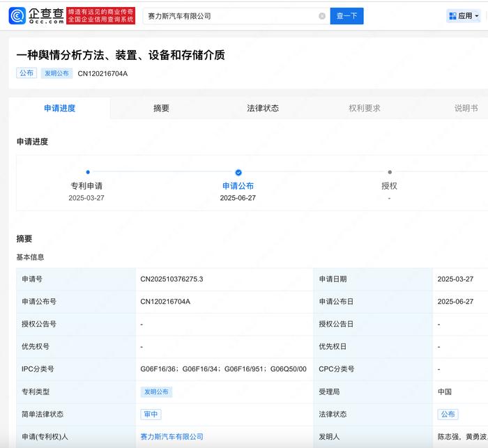Click the 发明公布 tag under the title
The width and height of the screenshot is (488, 448).
tap(56, 73)
